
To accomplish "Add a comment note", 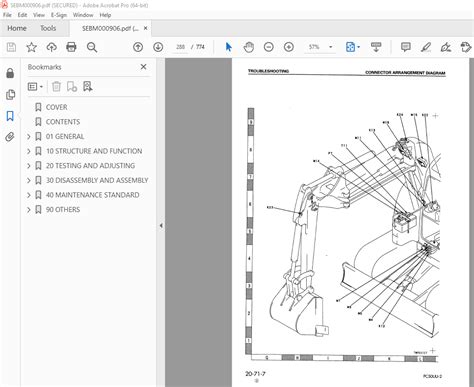I will pyautogui.click(x=406, y=47).
